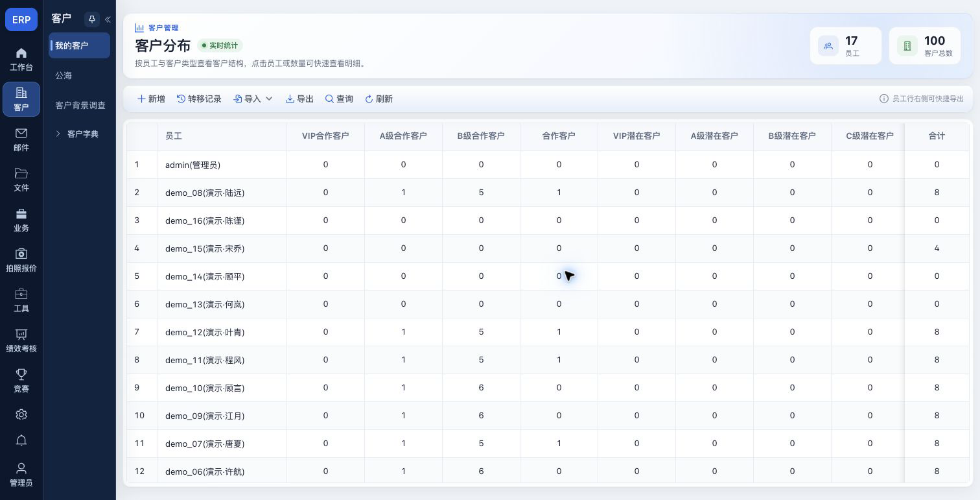Select employee demo_08(演示·陆远)

pyautogui.click(x=205, y=193)
